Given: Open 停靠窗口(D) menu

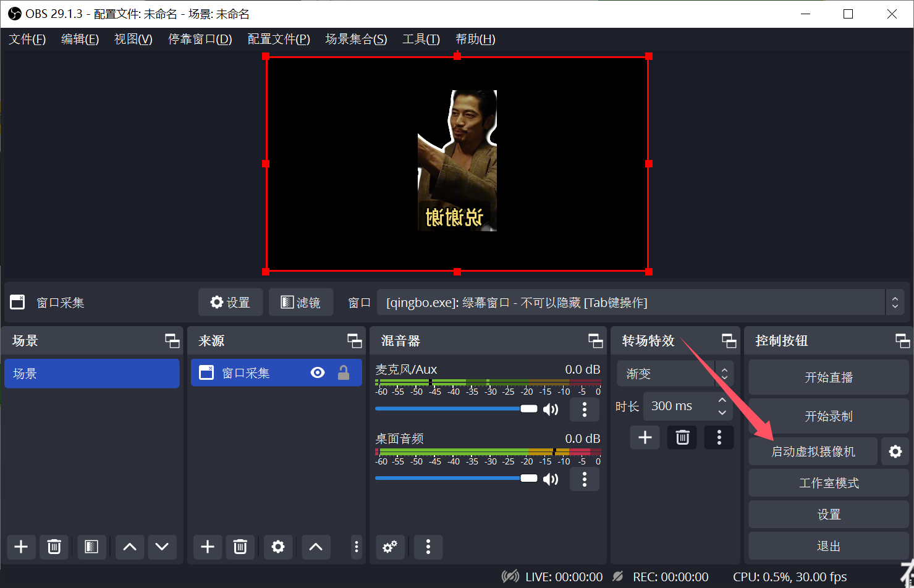Looking at the screenshot, I should (x=200, y=40).
